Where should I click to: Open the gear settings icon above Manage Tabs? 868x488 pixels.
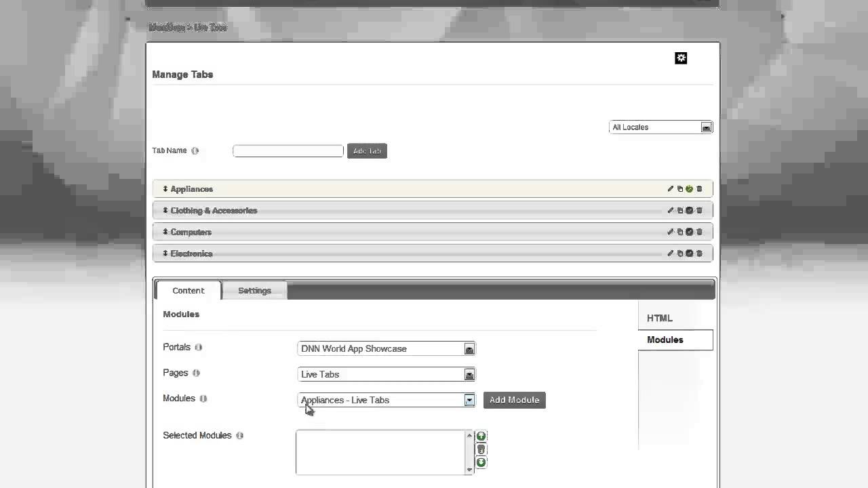(x=681, y=58)
